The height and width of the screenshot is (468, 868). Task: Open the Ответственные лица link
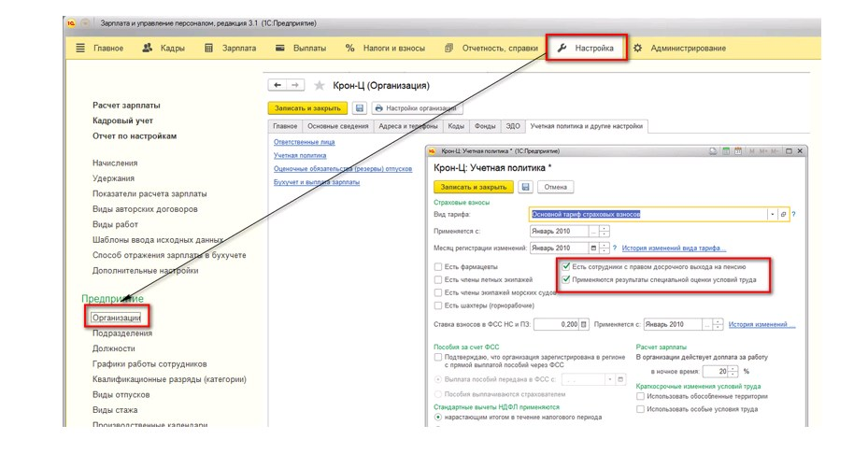point(304,142)
